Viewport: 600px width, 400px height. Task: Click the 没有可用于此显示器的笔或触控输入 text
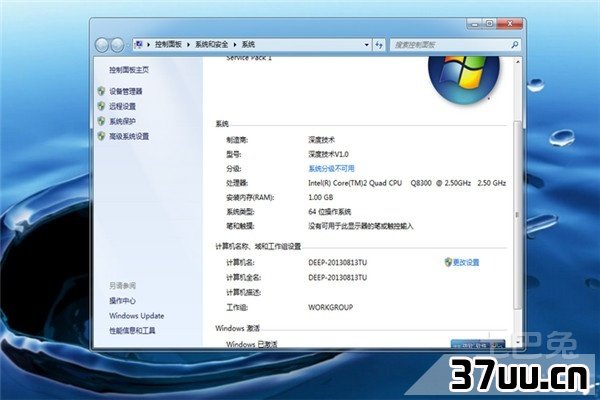(361, 226)
